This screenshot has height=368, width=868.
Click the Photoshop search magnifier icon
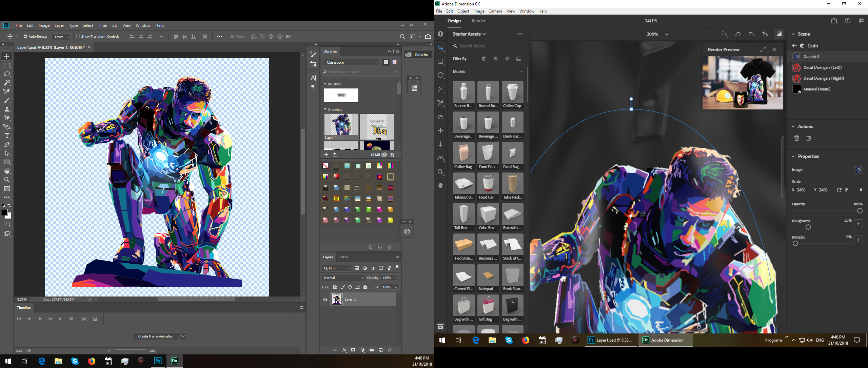(x=402, y=37)
